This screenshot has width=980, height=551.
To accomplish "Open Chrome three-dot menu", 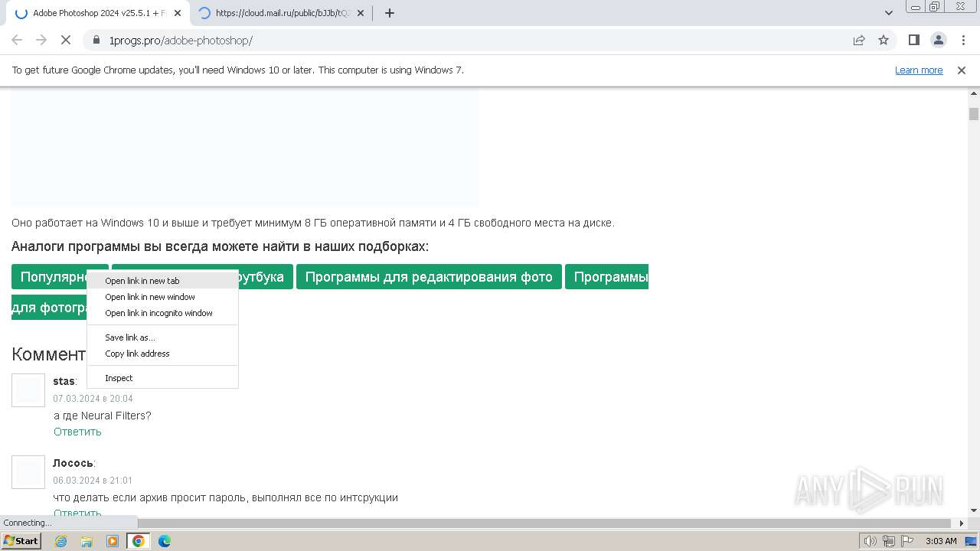I will coord(963,40).
